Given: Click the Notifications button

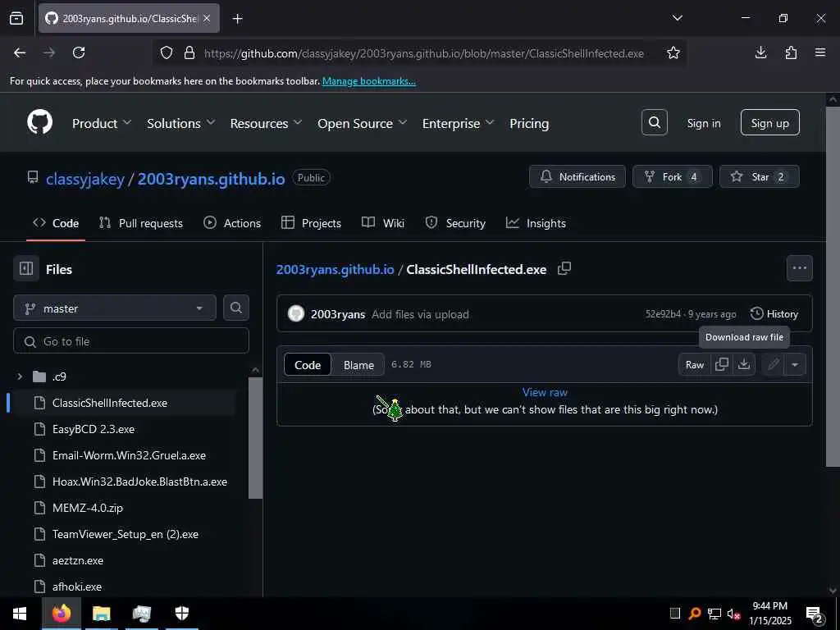Looking at the screenshot, I should [x=577, y=176].
